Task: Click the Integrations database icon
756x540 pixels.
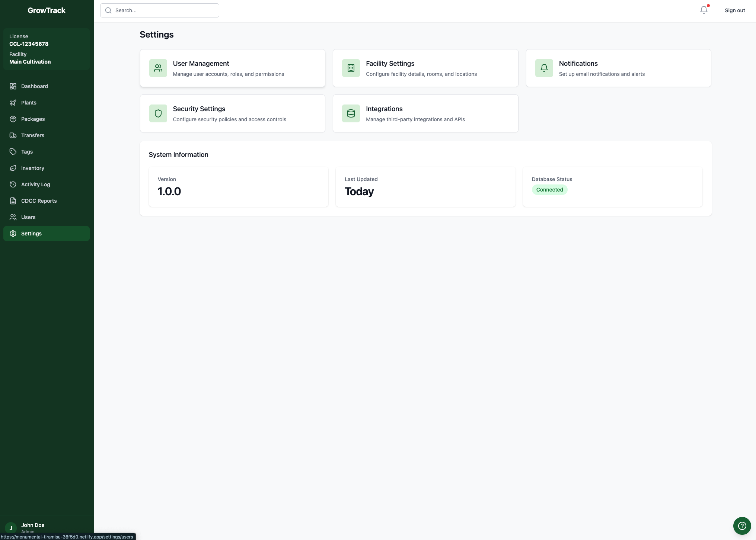Action: click(x=351, y=113)
